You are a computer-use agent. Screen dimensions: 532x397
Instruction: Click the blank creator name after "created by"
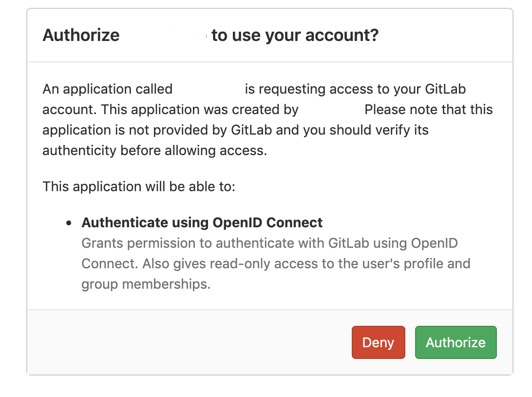tap(331, 110)
